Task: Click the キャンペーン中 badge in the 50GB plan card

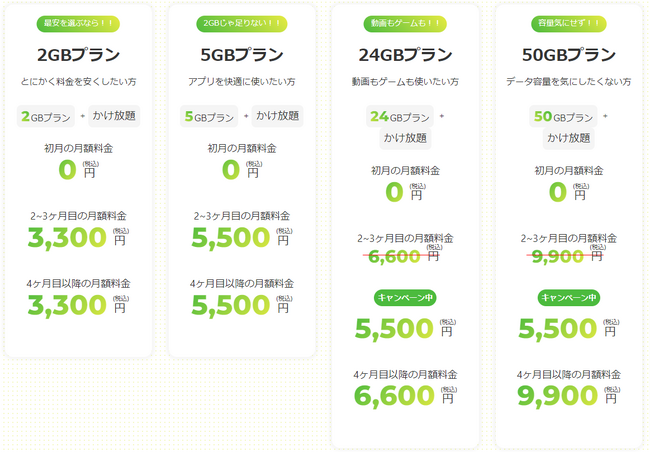Action: coord(568,297)
